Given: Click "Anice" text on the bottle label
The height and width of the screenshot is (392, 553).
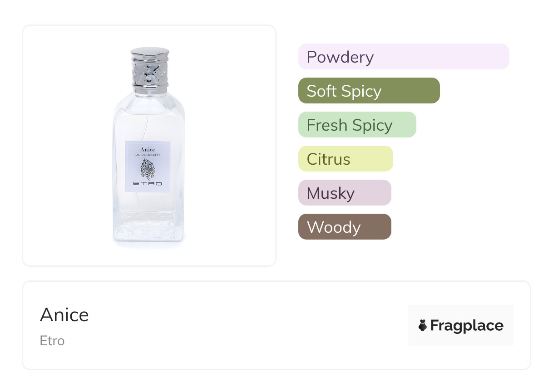Looking at the screenshot, I should 148,149.
